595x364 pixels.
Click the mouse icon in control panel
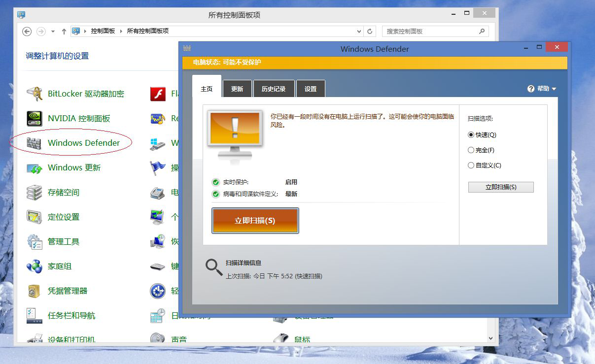(x=281, y=338)
